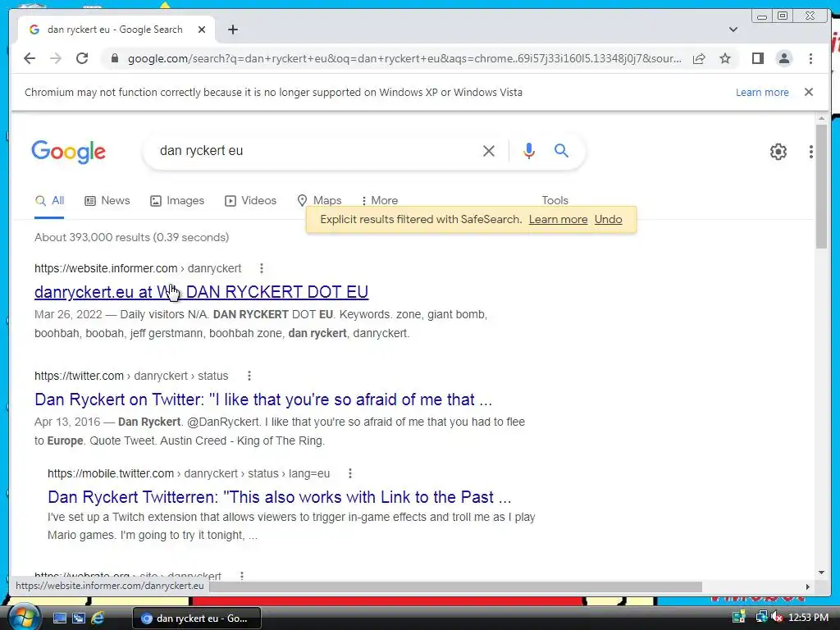
Task: Open a new tab with plus
Action: pyautogui.click(x=232, y=30)
